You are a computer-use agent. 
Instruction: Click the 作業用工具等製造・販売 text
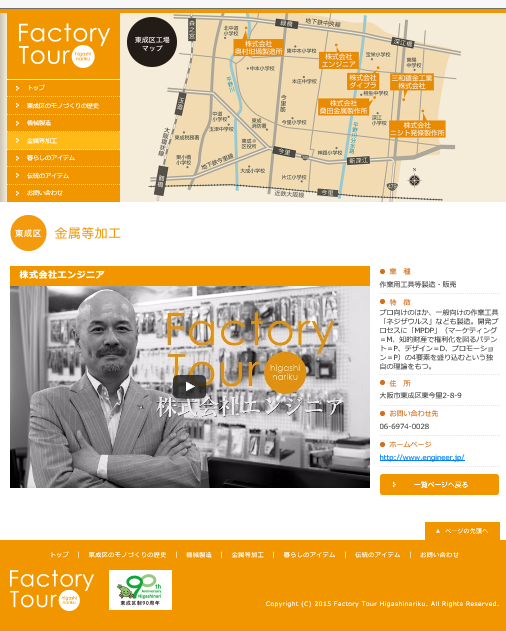click(x=418, y=285)
